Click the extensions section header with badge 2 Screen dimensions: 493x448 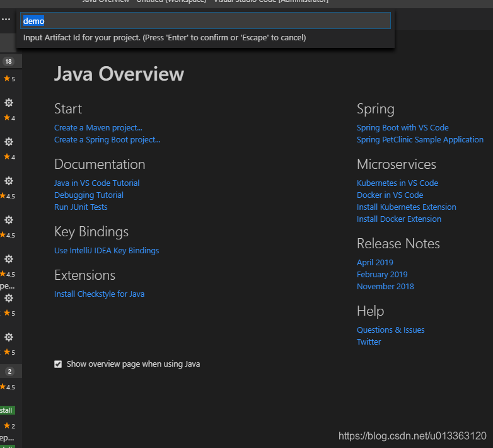pyautogui.click(x=11, y=371)
